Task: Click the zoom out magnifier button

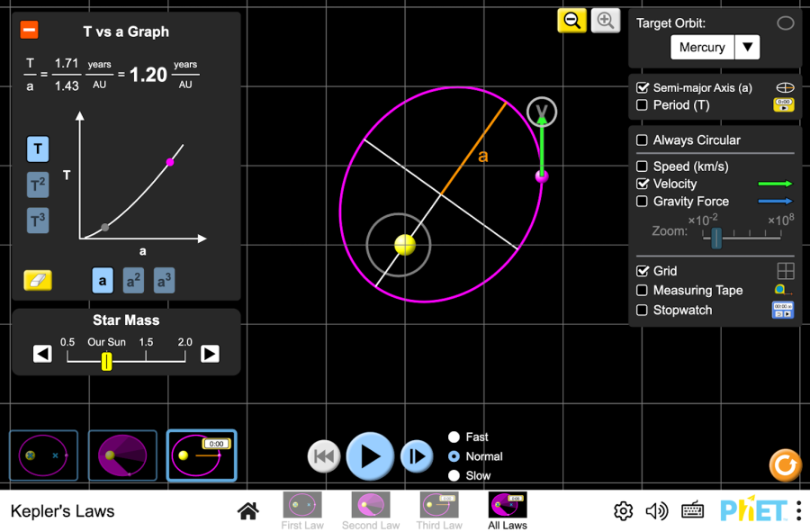Action: click(x=571, y=21)
